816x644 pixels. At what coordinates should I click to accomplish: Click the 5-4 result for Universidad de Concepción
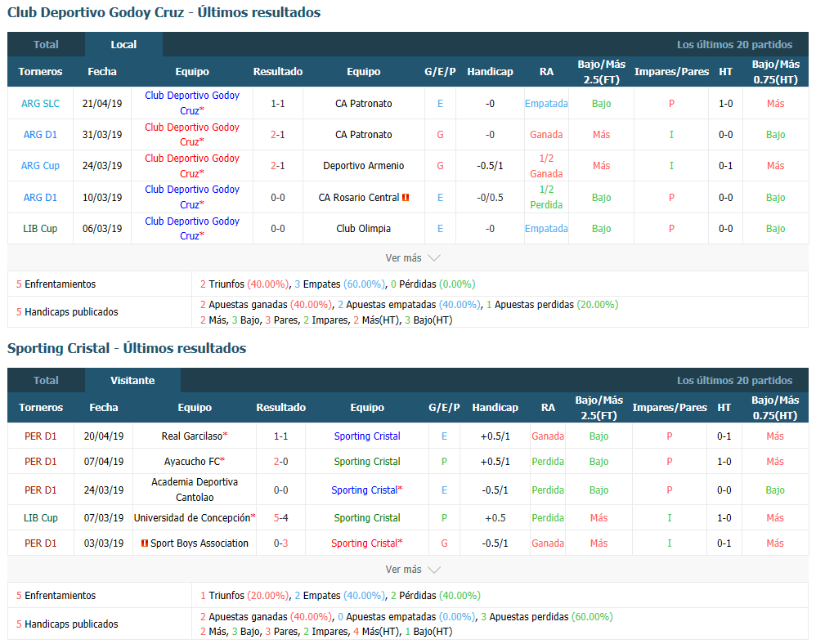tap(281, 518)
